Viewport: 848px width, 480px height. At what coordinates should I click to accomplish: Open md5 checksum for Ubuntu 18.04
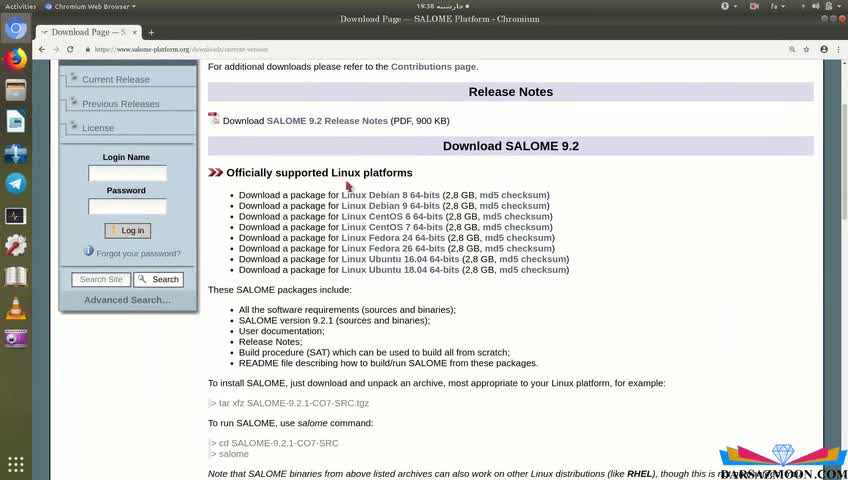tap(533, 270)
